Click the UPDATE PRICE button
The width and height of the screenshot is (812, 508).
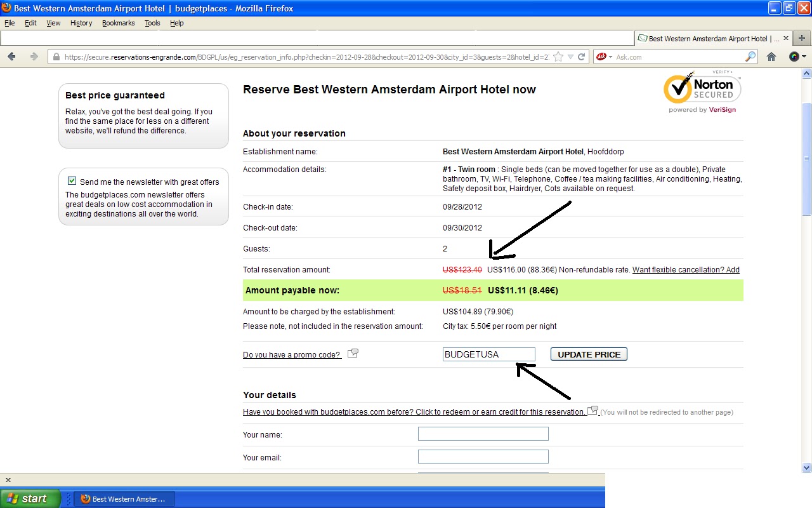[x=589, y=354]
